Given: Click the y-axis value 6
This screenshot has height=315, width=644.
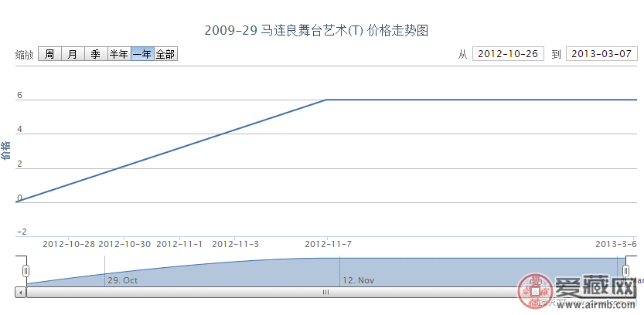Looking at the screenshot, I should click(x=19, y=95).
